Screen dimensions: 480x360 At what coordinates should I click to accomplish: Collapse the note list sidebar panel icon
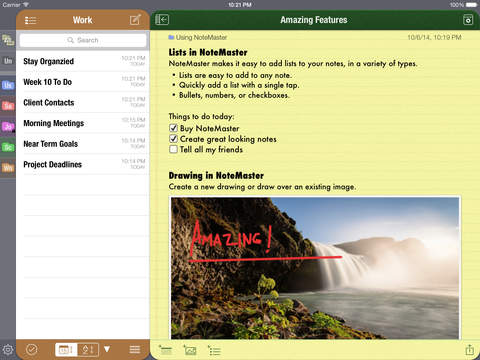(x=162, y=20)
